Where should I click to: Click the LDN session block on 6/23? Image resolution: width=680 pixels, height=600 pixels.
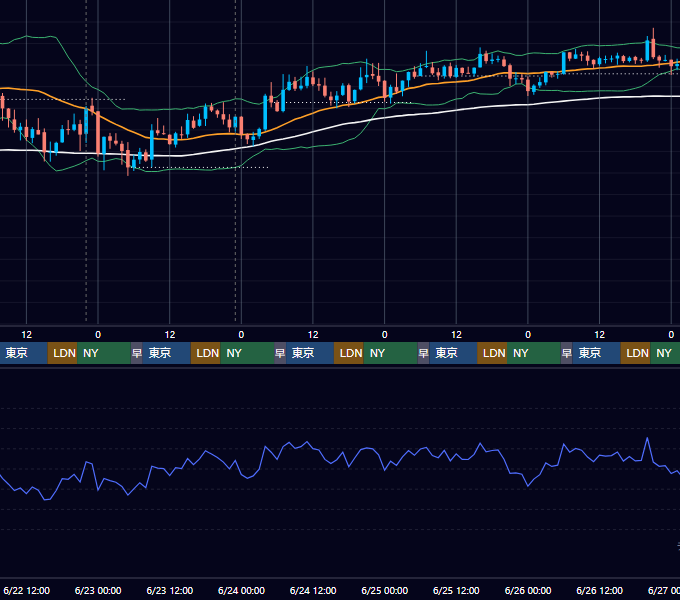[206, 353]
